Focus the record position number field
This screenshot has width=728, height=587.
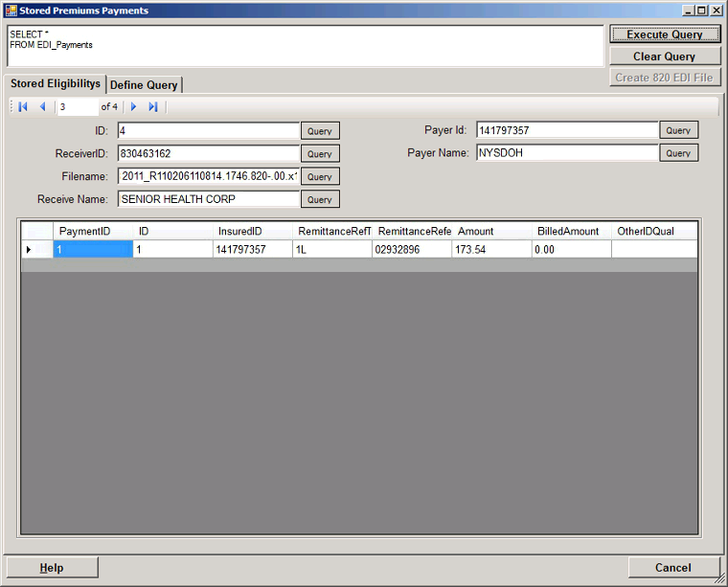coord(77,107)
